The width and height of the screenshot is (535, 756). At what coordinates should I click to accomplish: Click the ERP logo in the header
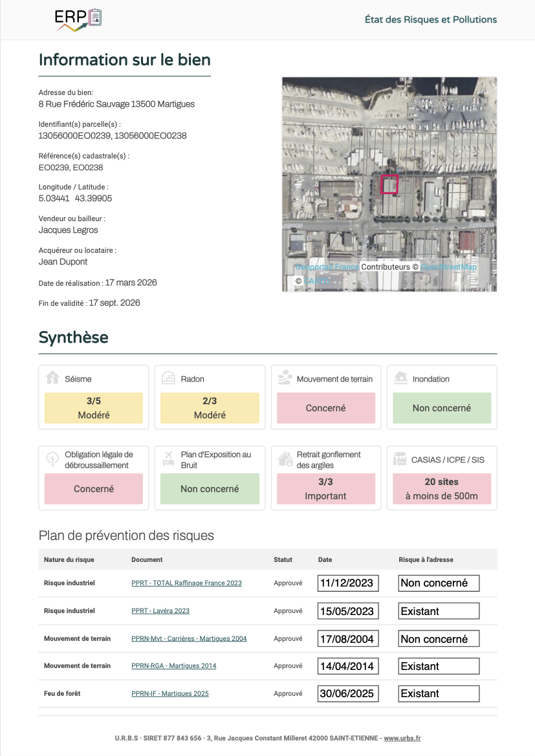(x=78, y=19)
